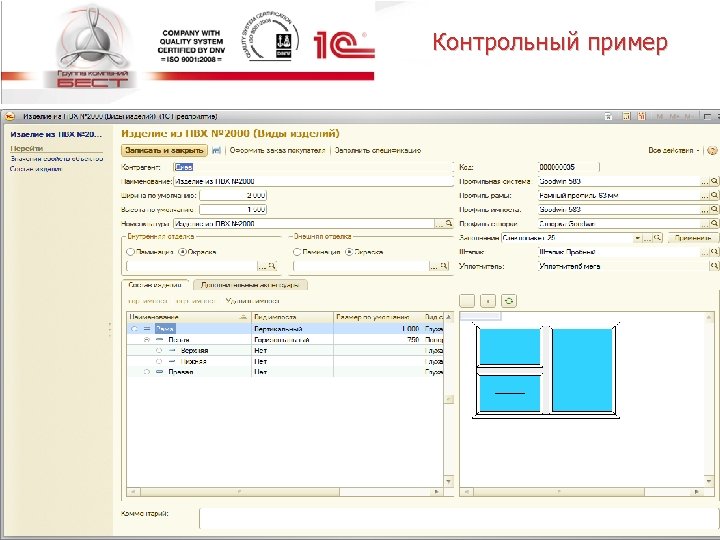Viewport: 720px width, 540px height.
Task: Click the parts table horizontal scrollbar
Action: pyautogui.click(x=285, y=492)
